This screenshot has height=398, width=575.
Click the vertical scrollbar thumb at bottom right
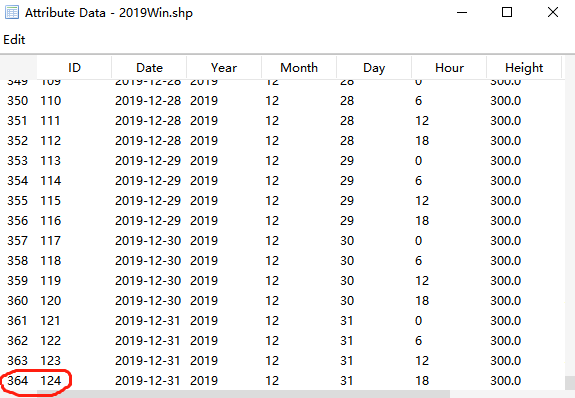(570, 383)
